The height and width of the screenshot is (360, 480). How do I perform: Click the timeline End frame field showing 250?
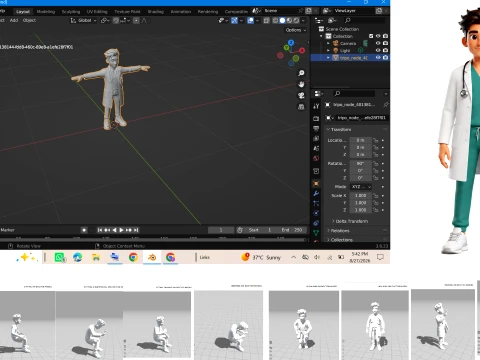pyautogui.click(x=292, y=230)
